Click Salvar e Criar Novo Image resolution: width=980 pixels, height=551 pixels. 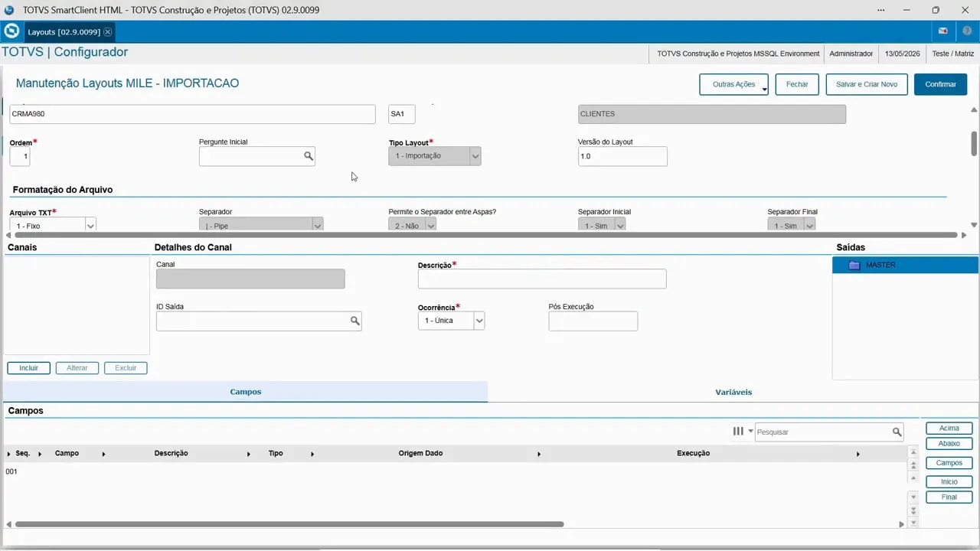point(867,84)
